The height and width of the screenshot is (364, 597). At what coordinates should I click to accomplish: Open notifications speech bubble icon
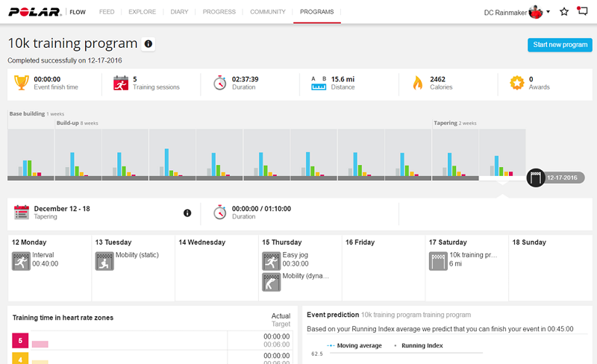pyautogui.click(x=582, y=11)
